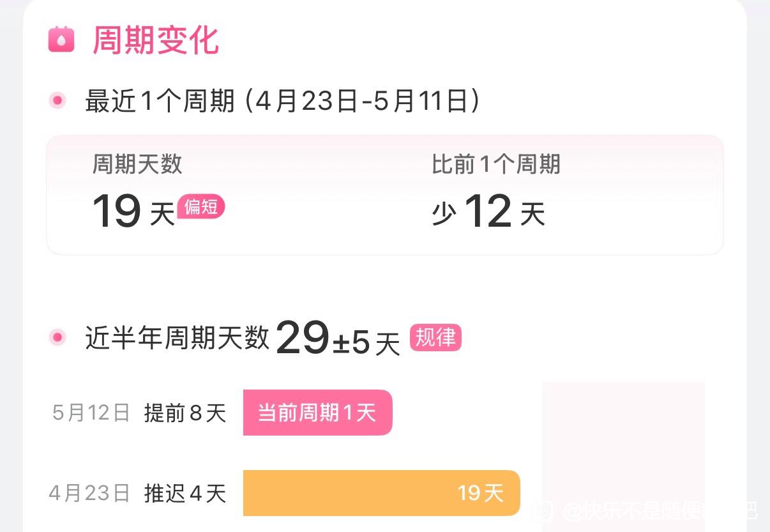Click the pink calendar drop icon
The width and height of the screenshot is (770, 532).
click(61, 40)
